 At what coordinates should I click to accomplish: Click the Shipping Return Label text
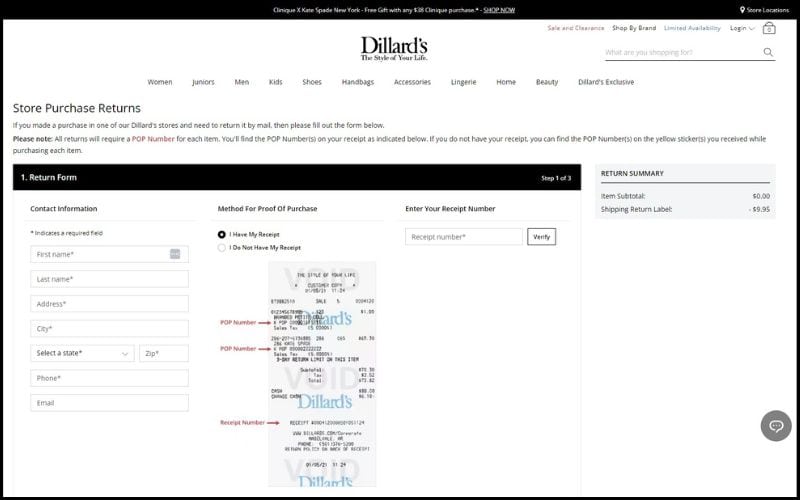[x=636, y=209]
